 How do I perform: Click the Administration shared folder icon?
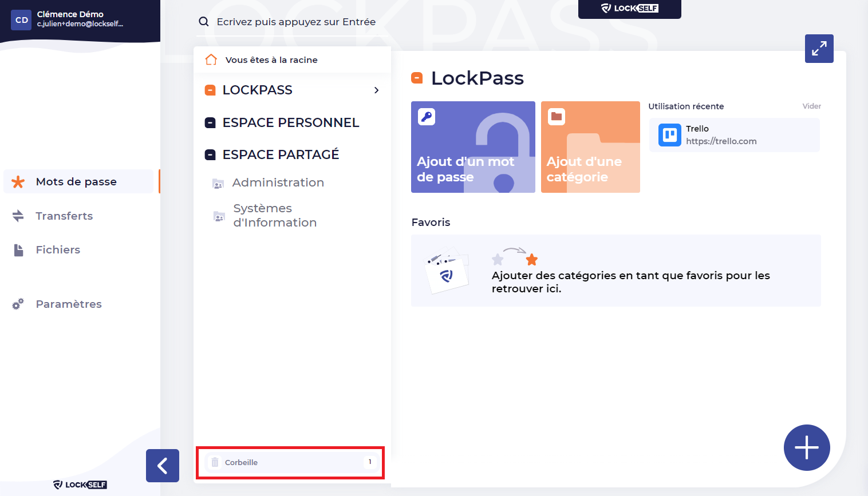pos(218,184)
